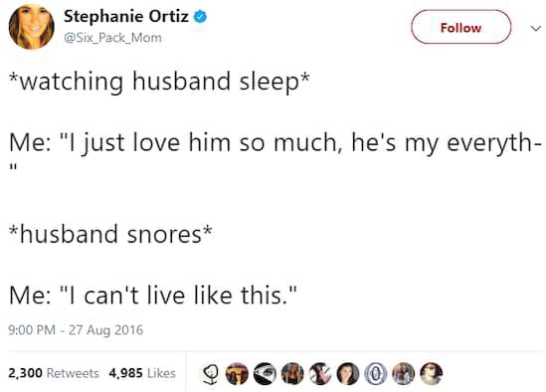
Task: Click the blue verified badge
Action: 200,16
